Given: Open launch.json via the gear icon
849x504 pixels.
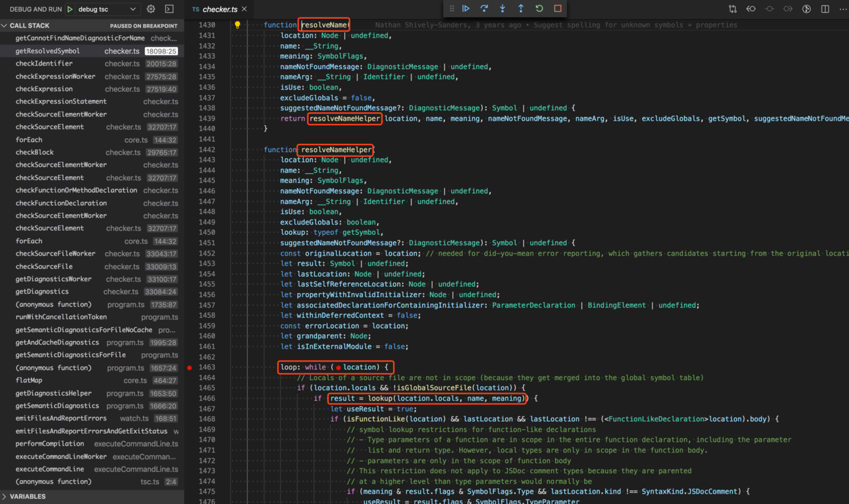Looking at the screenshot, I should 151,10.
